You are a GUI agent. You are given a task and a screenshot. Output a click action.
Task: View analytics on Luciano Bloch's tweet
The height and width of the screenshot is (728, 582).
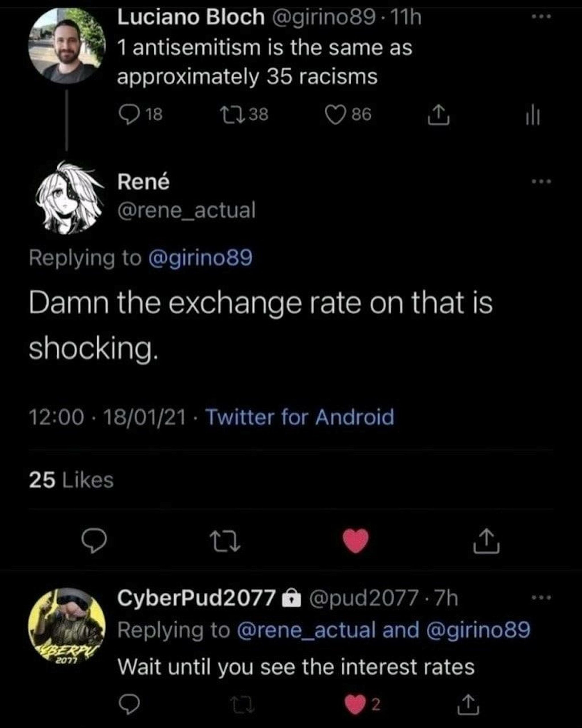click(x=533, y=115)
